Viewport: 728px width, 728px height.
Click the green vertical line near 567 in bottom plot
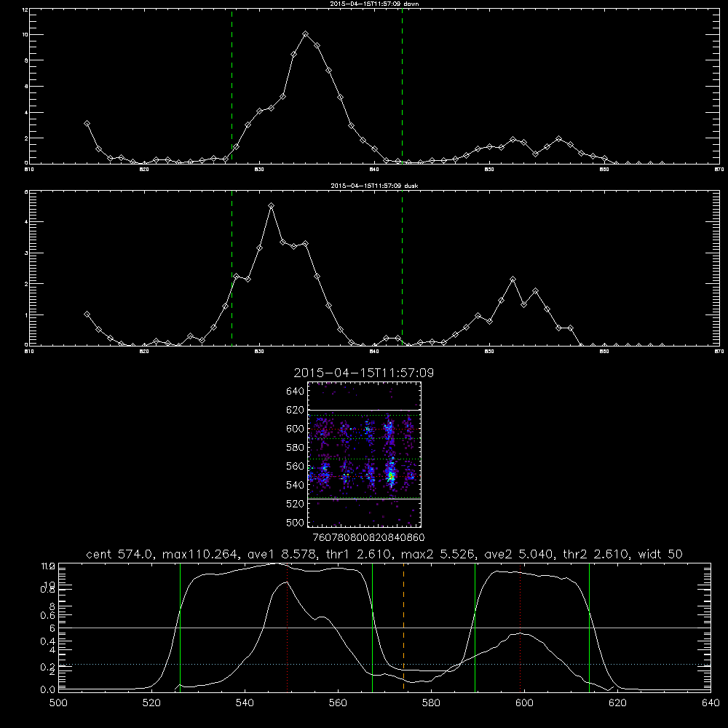[372, 626]
